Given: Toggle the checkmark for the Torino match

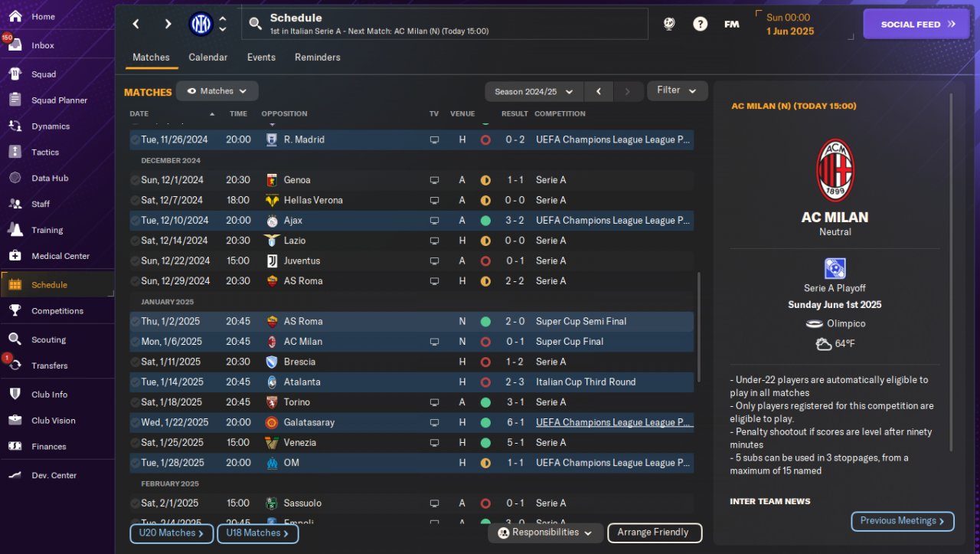Looking at the screenshot, I should pyautogui.click(x=135, y=402).
